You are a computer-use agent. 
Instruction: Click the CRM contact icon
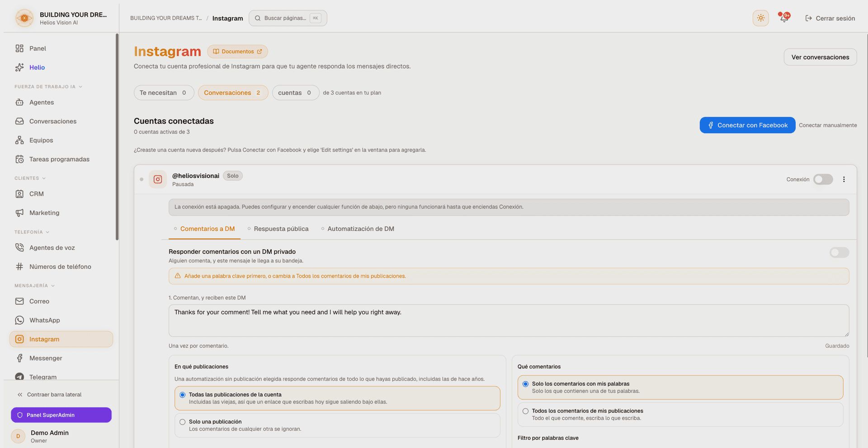(x=19, y=194)
